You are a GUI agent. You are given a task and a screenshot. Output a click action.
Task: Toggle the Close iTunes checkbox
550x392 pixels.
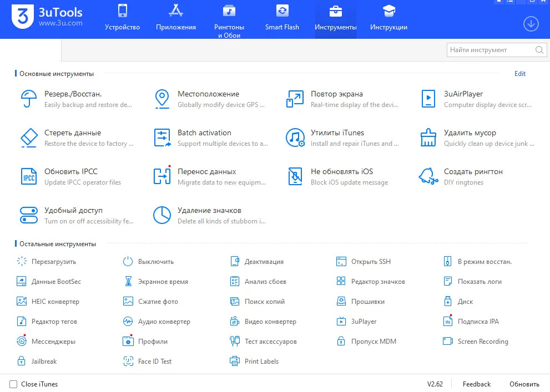(13, 384)
